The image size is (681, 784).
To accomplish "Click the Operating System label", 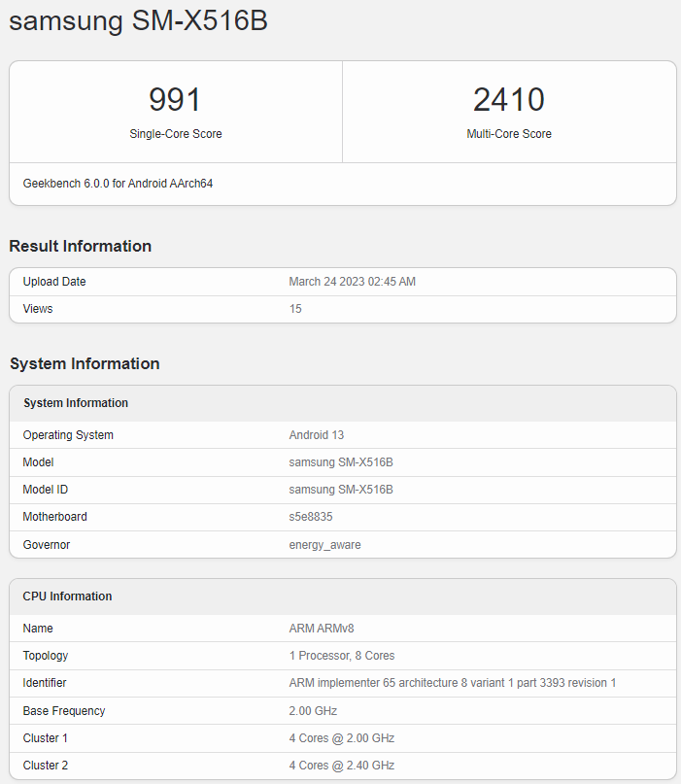I will click(x=69, y=435).
